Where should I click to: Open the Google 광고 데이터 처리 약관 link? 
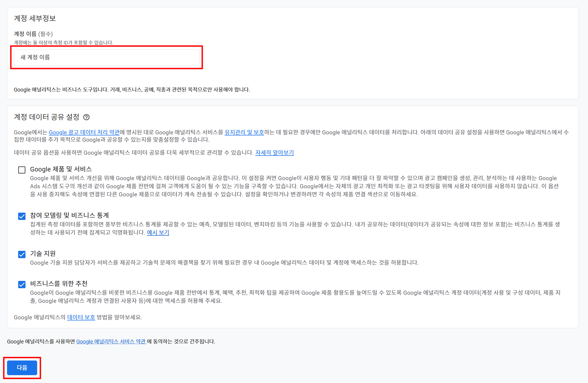[84, 132]
